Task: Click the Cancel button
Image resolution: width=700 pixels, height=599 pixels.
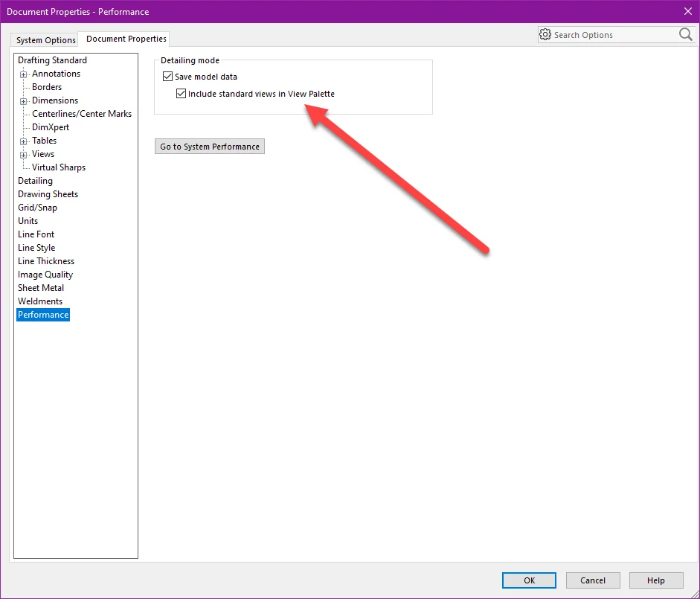Action: coord(593,580)
